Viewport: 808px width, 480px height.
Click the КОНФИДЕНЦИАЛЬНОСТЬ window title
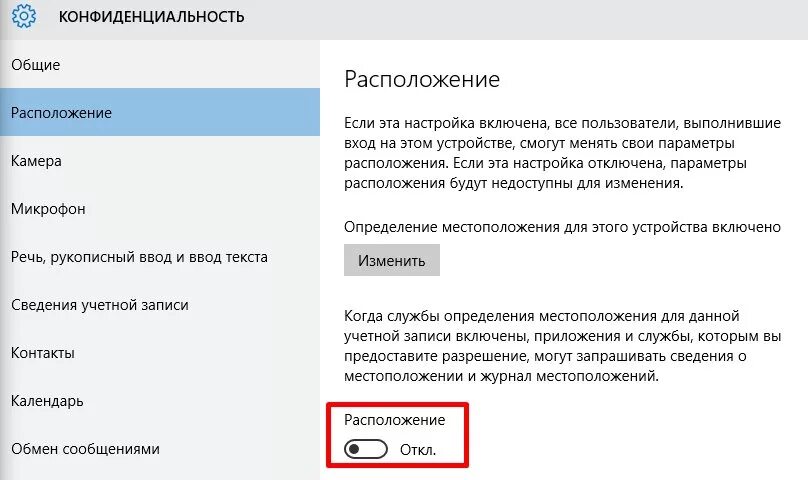152,16
